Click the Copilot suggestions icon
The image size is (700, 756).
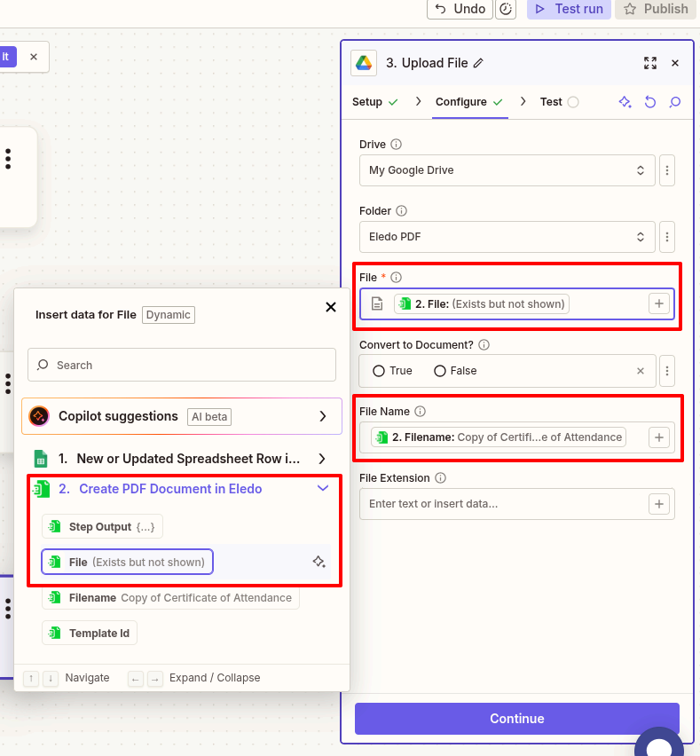39,416
